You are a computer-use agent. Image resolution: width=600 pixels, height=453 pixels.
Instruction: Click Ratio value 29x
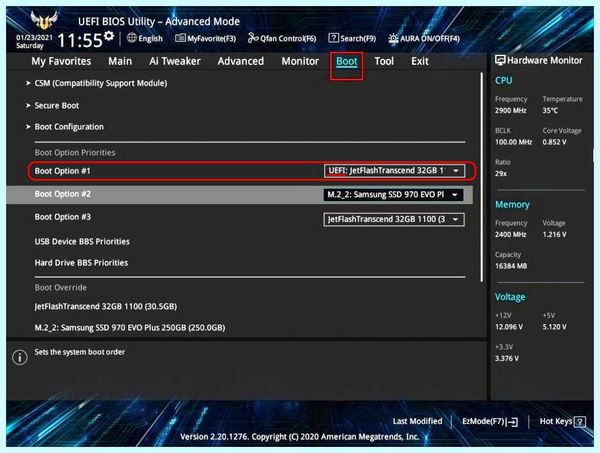(x=501, y=173)
